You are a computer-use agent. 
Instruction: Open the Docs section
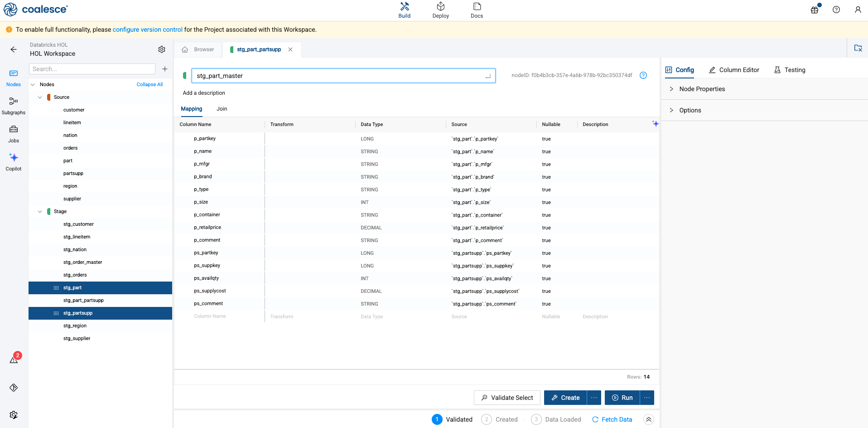tap(477, 10)
